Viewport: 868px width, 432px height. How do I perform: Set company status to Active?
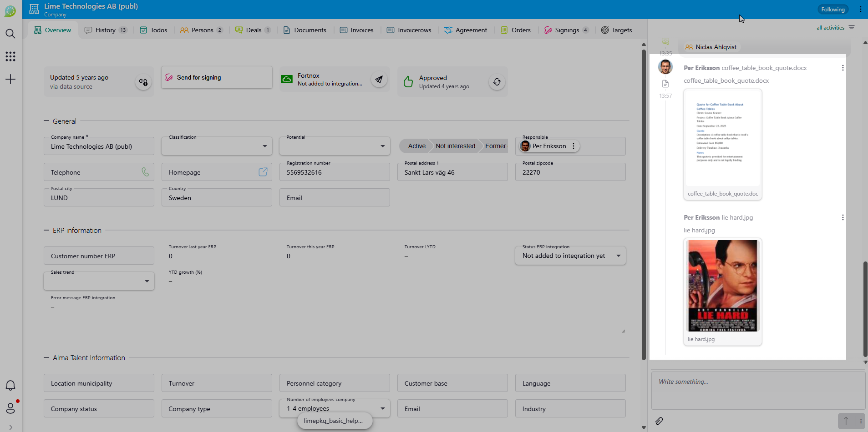[416, 146]
